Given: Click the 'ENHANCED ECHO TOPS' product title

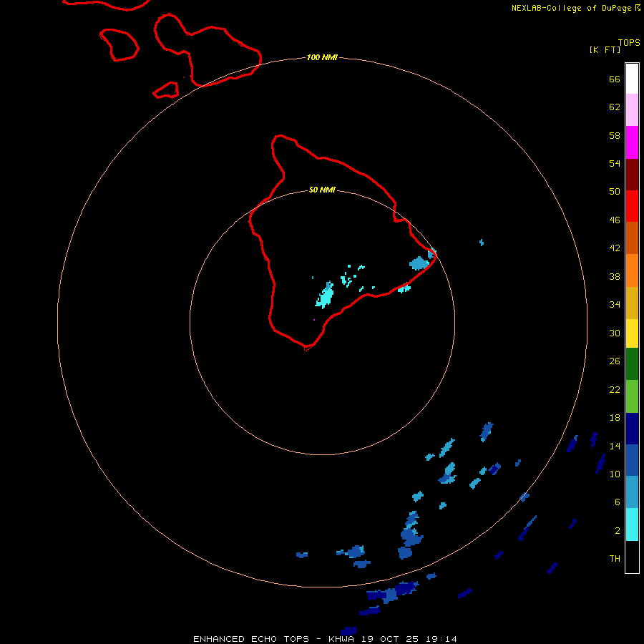Looking at the screenshot, I should click(x=251, y=639).
